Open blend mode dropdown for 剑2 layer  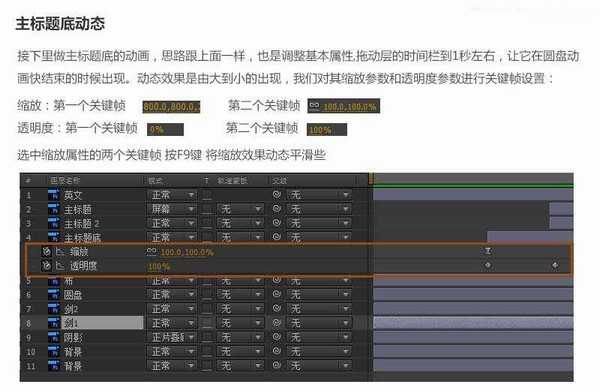pos(171,308)
